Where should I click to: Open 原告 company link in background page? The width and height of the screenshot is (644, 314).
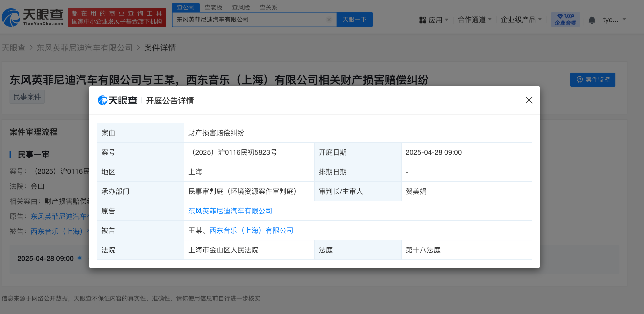60,216
